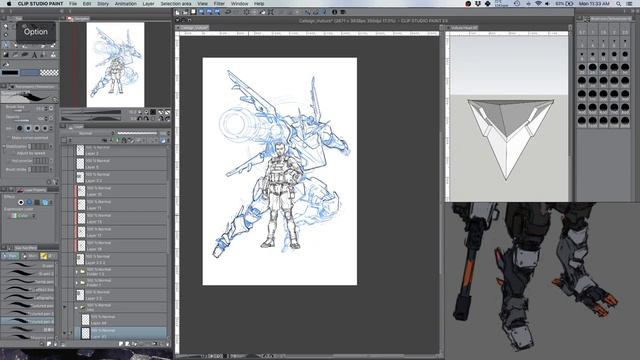Open macOS Notification Center icon

(630, 4)
